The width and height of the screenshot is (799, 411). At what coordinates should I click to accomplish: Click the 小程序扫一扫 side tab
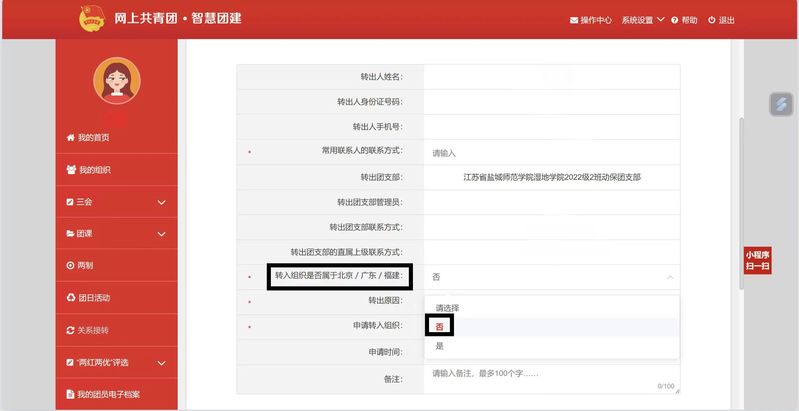tap(757, 260)
